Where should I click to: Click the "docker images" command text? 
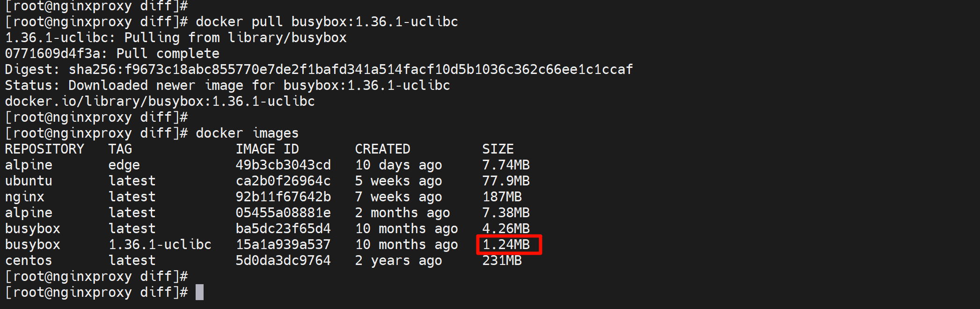click(247, 133)
